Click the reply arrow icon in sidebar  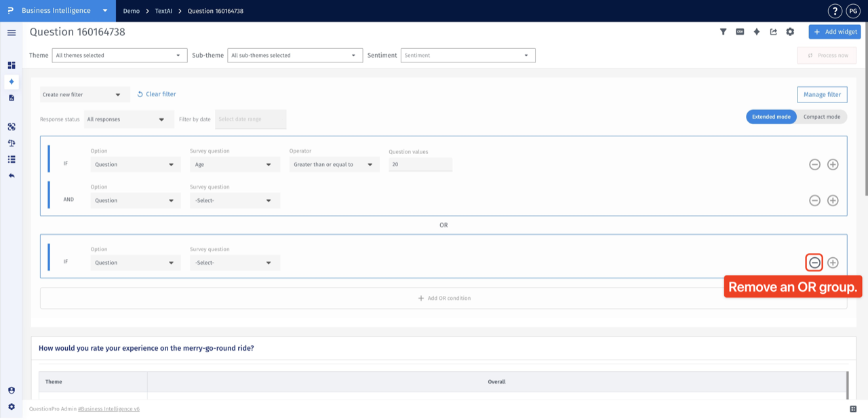click(x=12, y=176)
